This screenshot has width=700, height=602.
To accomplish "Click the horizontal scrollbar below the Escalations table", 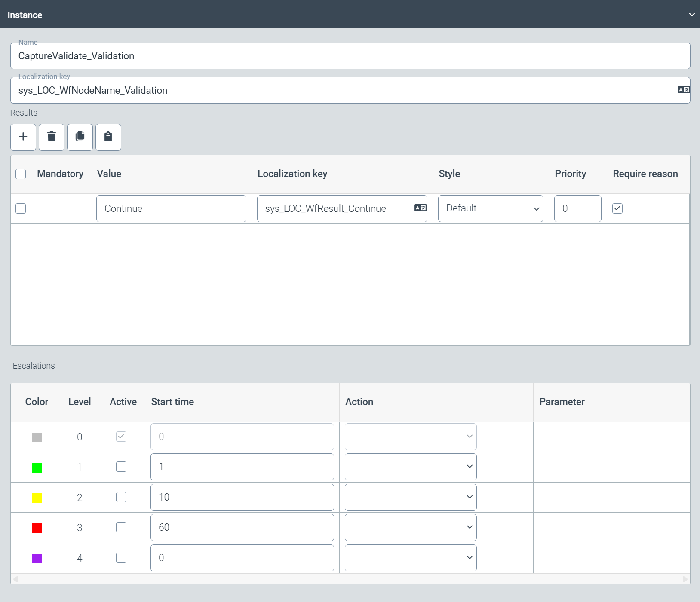I will pyautogui.click(x=350, y=579).
